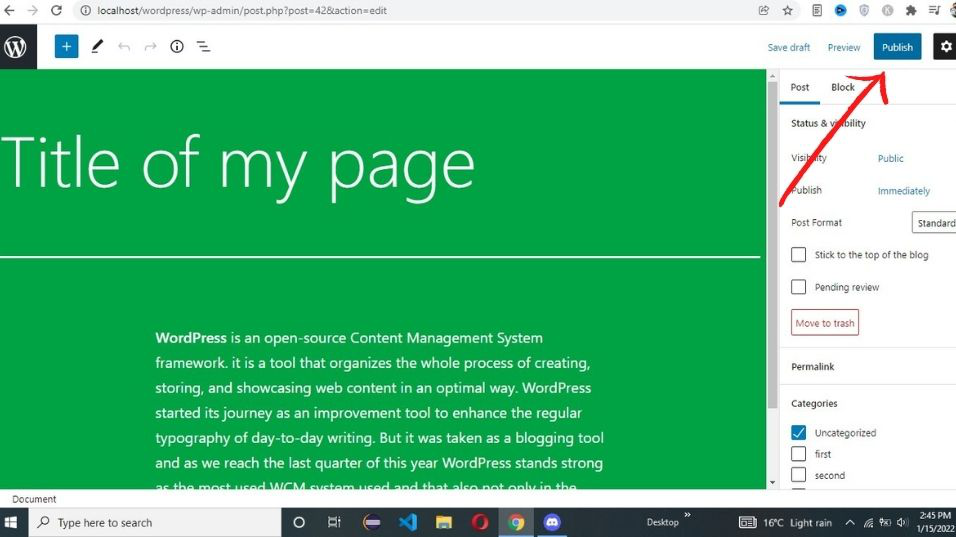Open the Post Format Standard dropdown

[x=934, y=223]
